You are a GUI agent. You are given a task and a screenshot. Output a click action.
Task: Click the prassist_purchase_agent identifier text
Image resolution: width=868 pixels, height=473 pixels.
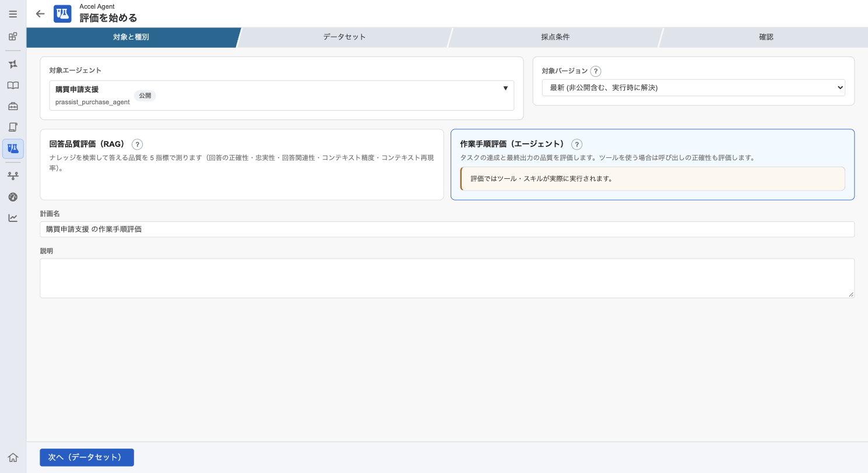93,102
